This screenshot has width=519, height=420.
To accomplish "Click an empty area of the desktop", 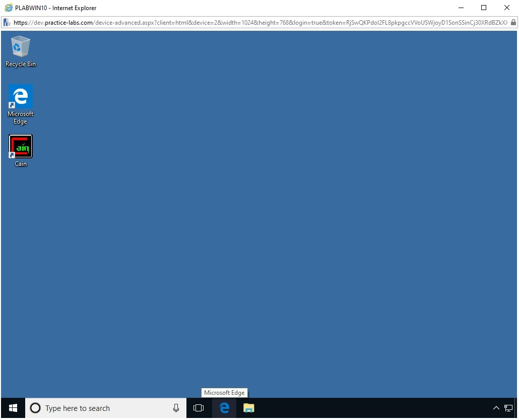I will pyautogui.click(x=302, y=227).
